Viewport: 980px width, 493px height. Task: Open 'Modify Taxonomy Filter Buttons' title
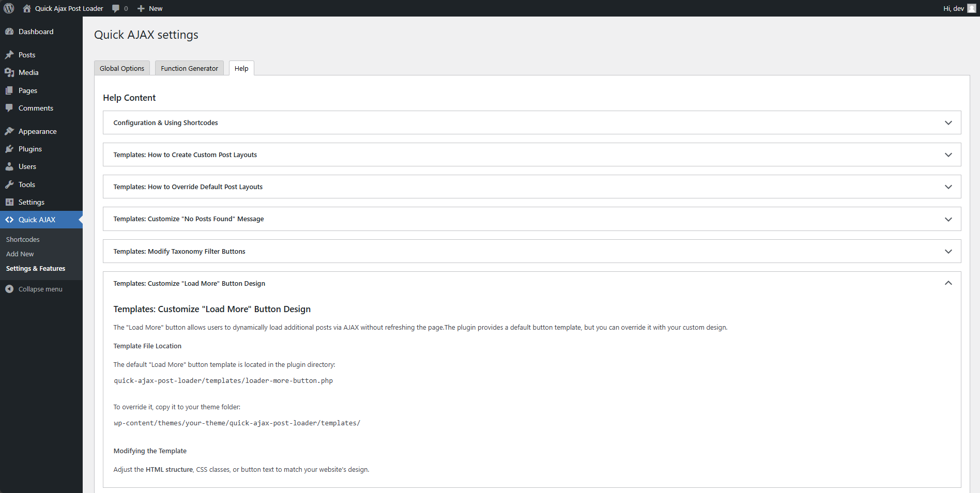click(179, 252)
